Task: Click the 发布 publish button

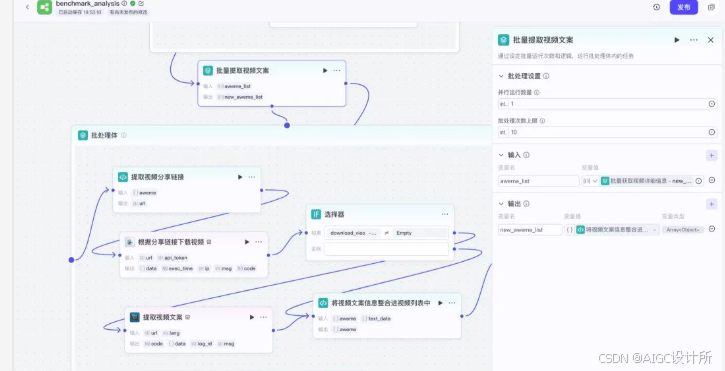Action: tap(684, 7)
